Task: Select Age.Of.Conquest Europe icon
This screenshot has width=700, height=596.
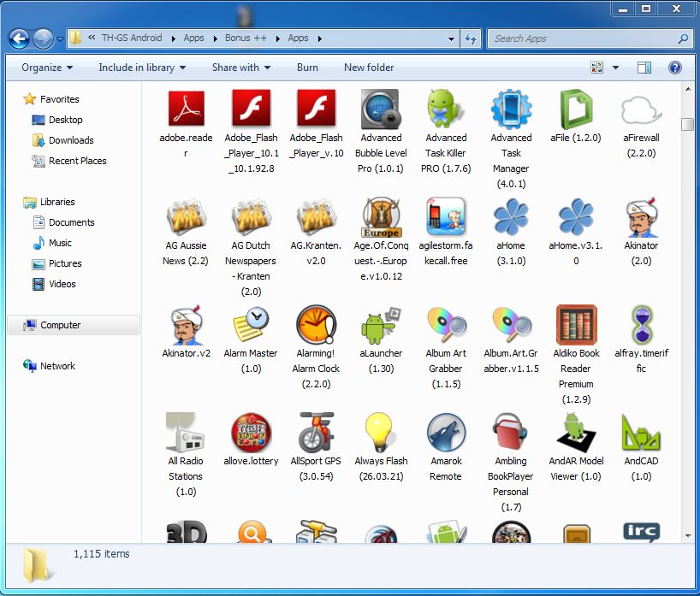Action: pyautogui.click(x=381, y=217)
